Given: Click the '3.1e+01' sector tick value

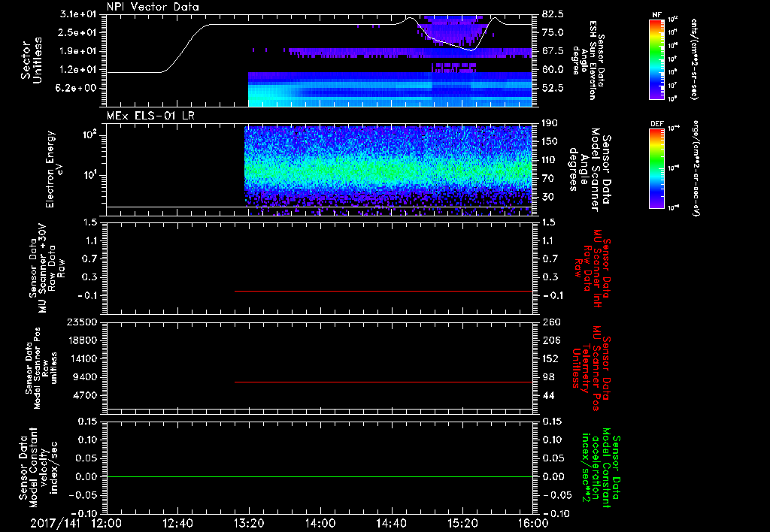Looking at the screenshot, I should click(79, 14).
